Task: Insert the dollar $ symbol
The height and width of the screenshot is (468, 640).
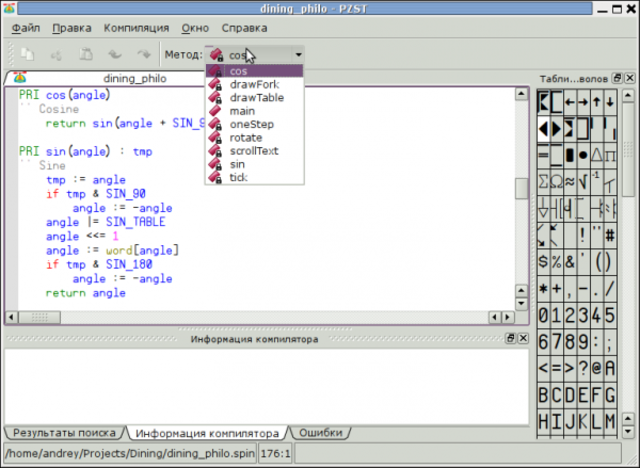Action: click(543, 262)
